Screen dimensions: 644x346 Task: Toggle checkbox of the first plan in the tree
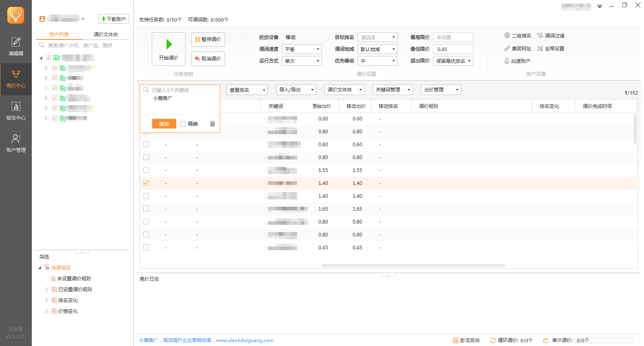tap(55, 68)
